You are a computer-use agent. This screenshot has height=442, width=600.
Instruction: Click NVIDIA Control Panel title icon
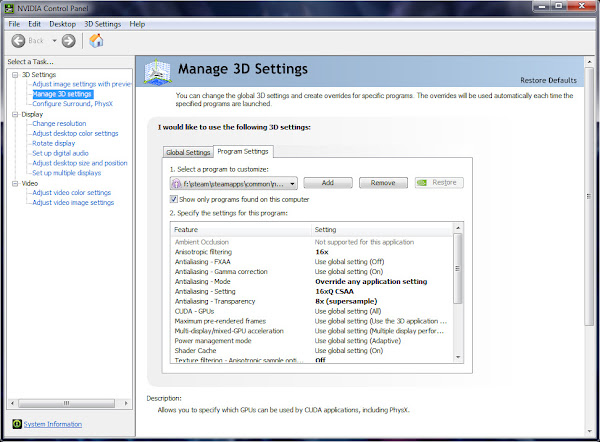9,8
